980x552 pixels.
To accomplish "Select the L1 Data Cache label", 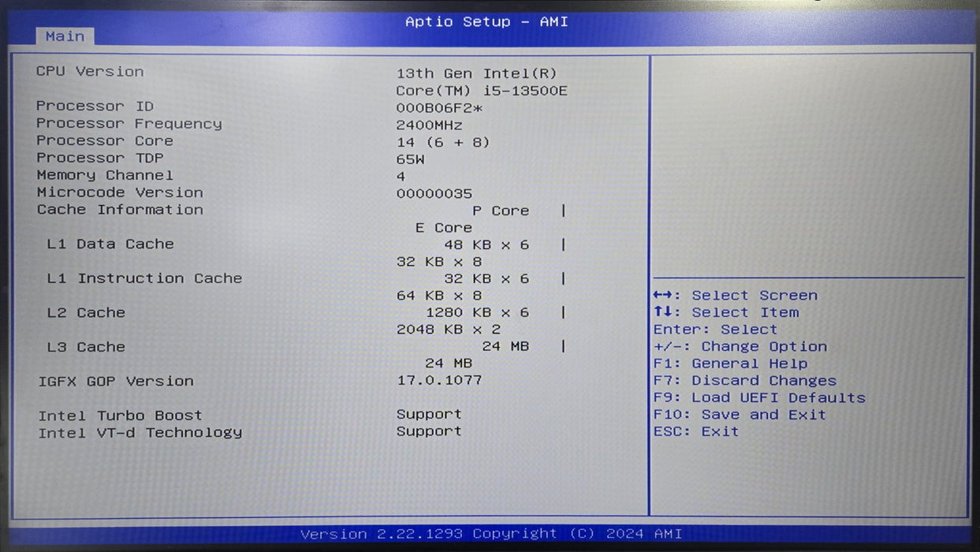I will pos(110,244).
